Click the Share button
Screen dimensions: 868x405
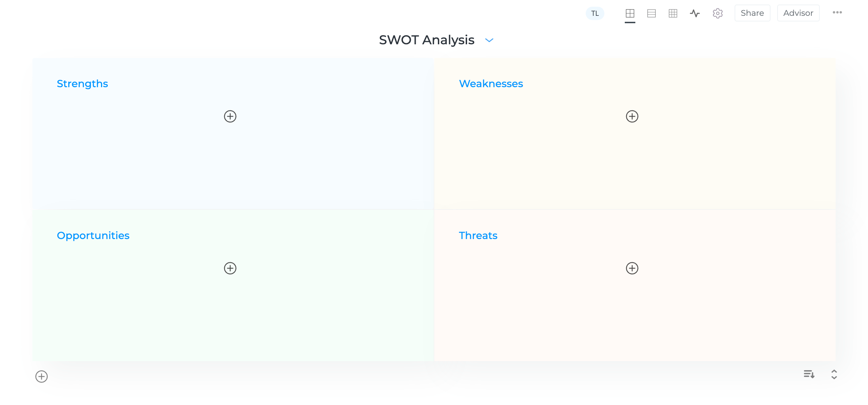click(752, 13)
